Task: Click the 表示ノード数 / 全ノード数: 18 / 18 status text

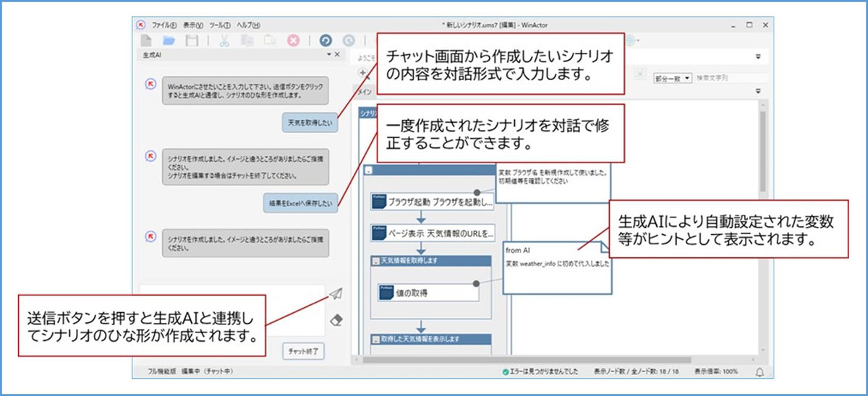Action: click(x=637, y=371)
